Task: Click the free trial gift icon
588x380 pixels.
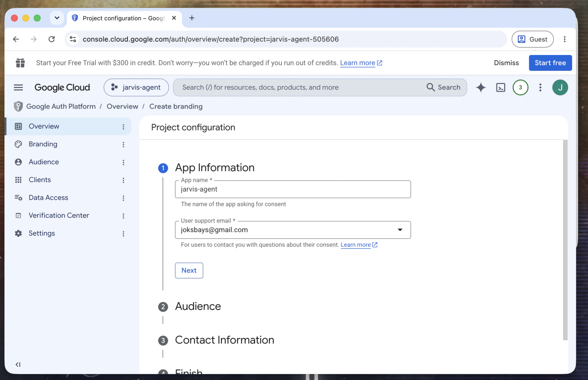Action: [x=20, y=63]
